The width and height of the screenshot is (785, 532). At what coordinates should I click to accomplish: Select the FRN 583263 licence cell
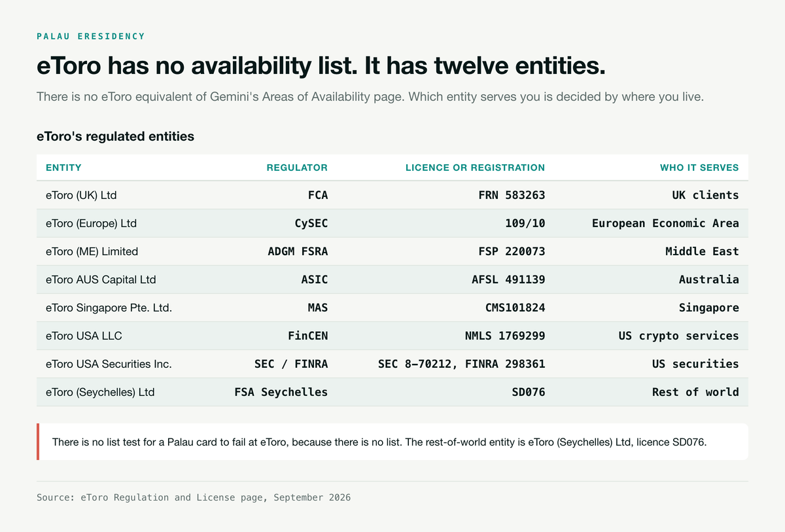point(512,195)
